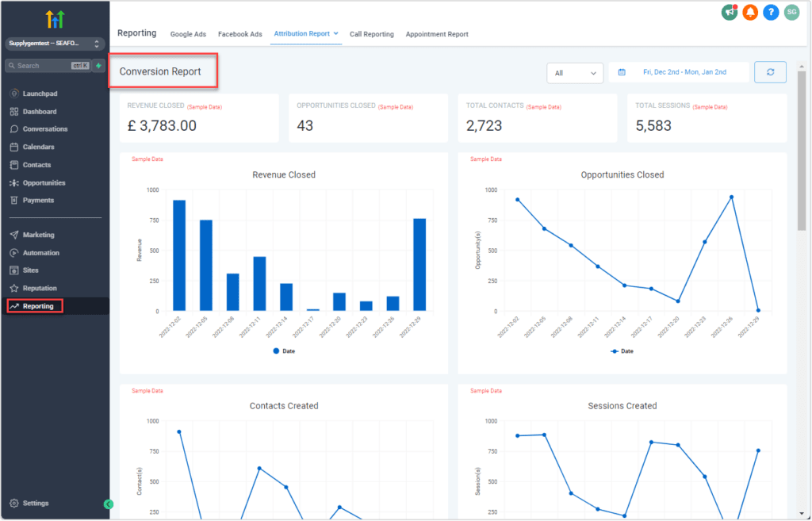Switch to the Google Ads tab
Image resolution: width=812 pixels, height=521 pixels.
click(188, 34)
